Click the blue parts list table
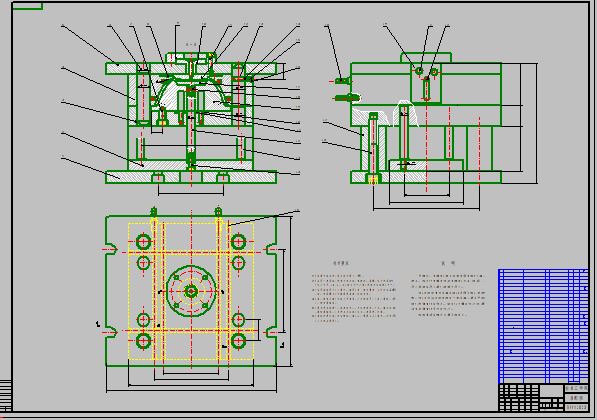The height and width of the screenshot is (420, 597). [x=543, y=326]
